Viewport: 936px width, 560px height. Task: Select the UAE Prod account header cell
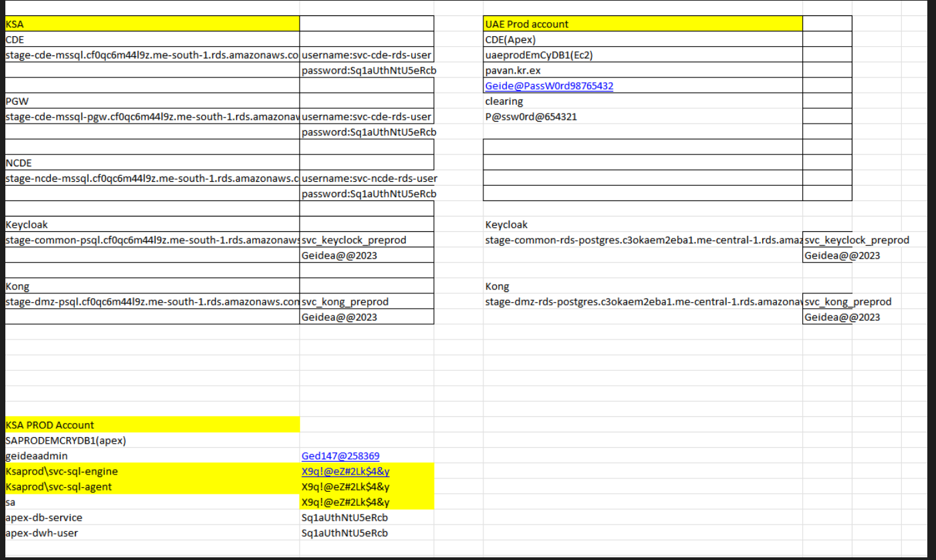coord(642,24)
